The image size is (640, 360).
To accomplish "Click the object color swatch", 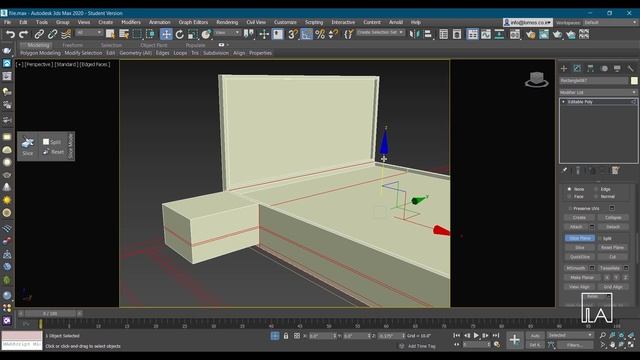I will click(633, 81).
